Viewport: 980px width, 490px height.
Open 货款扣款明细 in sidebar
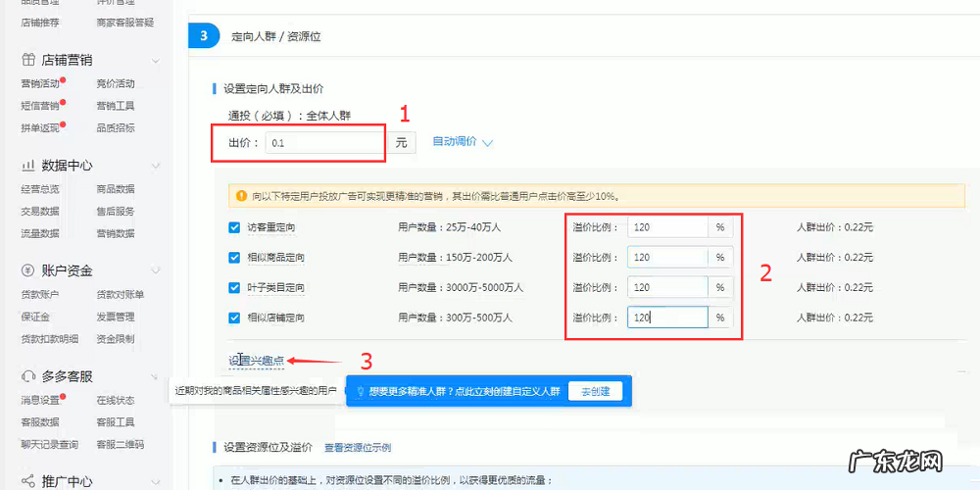pos(50,339)
